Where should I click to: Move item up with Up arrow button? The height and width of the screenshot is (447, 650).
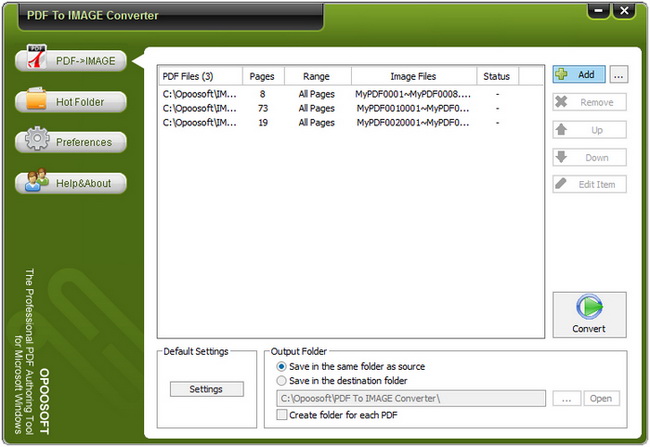tap(589, 130)
